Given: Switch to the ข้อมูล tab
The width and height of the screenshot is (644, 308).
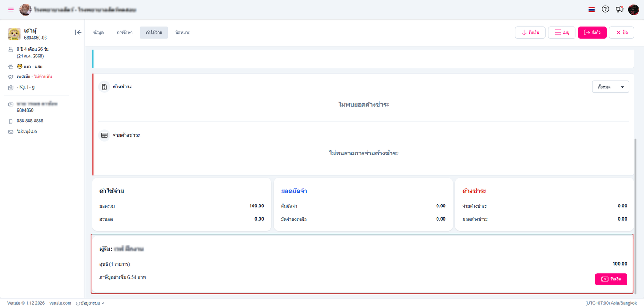Looking at the screenshot, I should [x=98, y=33].
